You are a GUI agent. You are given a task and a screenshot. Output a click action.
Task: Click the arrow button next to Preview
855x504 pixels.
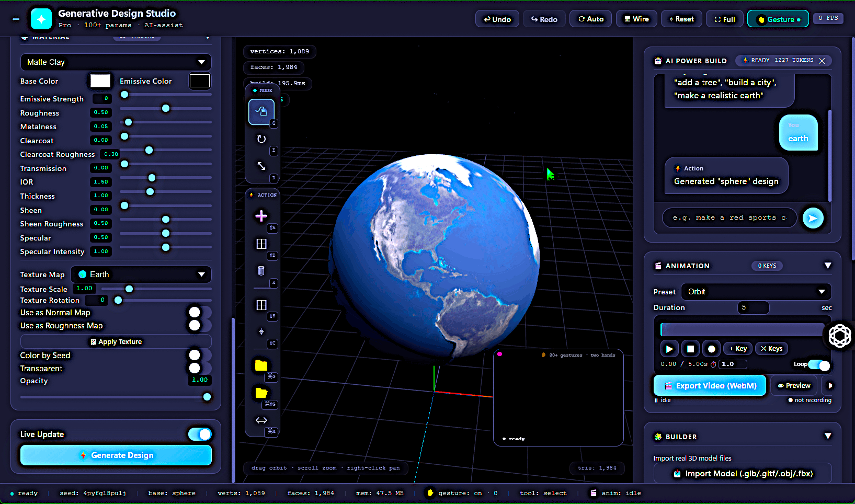click(x=829, y=386)
